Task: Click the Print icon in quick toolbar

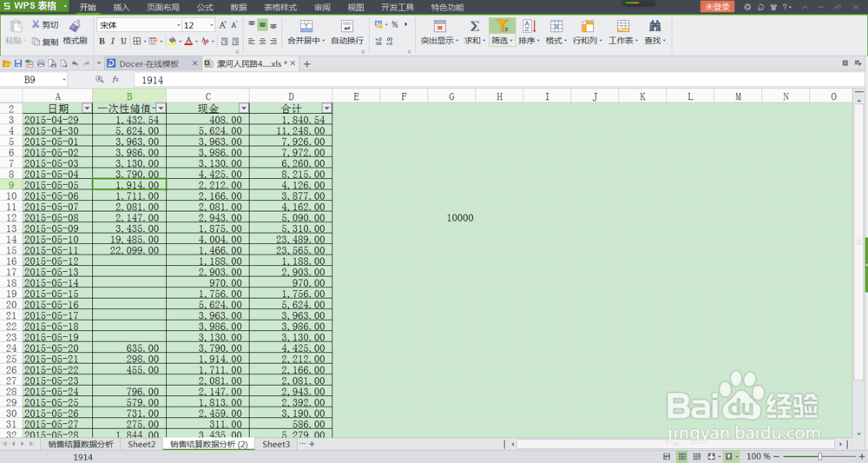Action: point(41,63)
